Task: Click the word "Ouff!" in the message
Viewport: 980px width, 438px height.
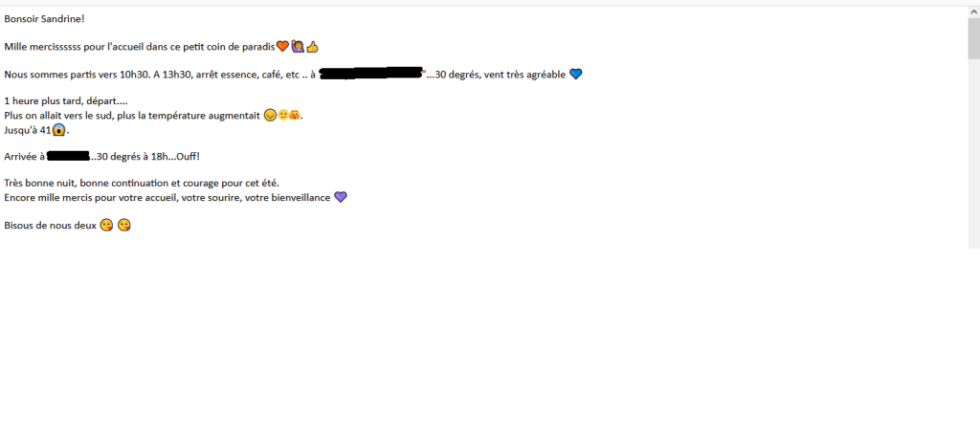Action: (x=189, y=156)
